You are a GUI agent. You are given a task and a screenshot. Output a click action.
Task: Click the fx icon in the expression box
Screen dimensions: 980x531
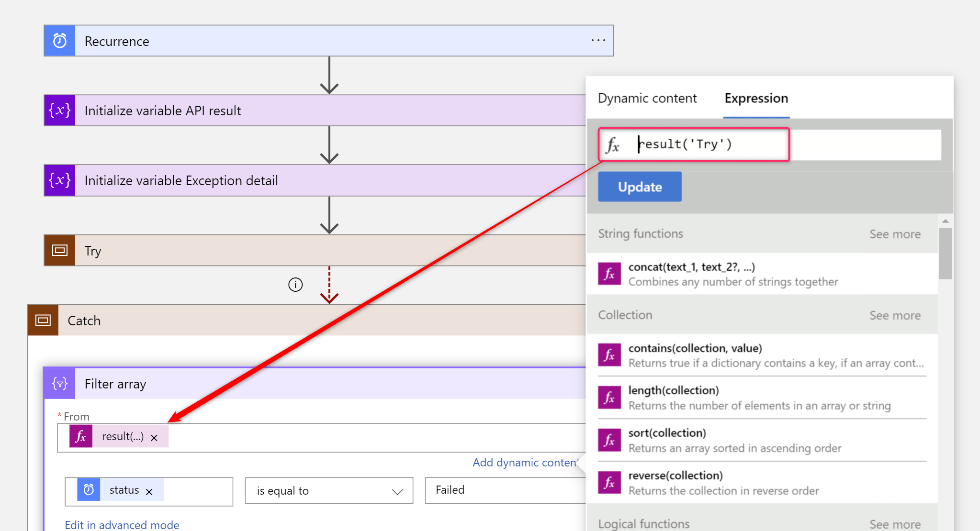pos(613,144)
